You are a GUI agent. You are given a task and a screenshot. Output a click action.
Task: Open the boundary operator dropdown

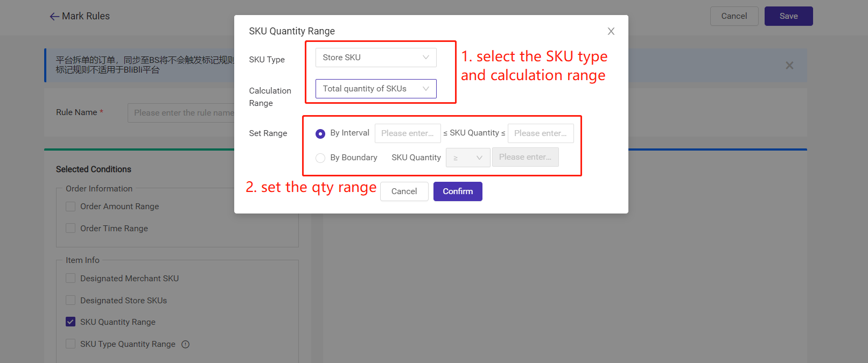(x=468, y=158)
